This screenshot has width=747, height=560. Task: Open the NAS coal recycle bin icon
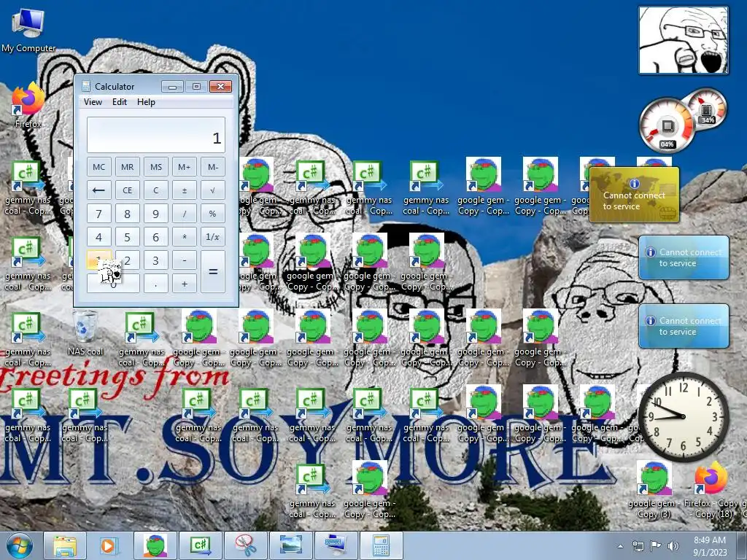pos(85,332)
